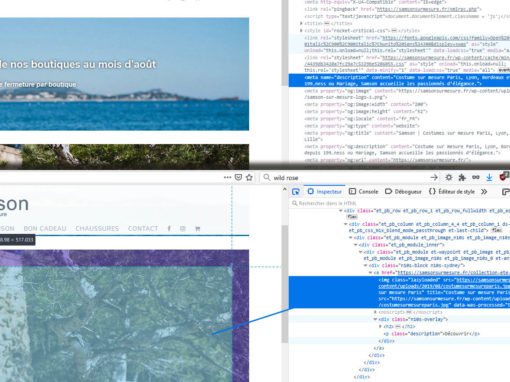Viewport: 510px width, 382px height.
Task: Open the Inspecteur tab
Action: [325, 192]
